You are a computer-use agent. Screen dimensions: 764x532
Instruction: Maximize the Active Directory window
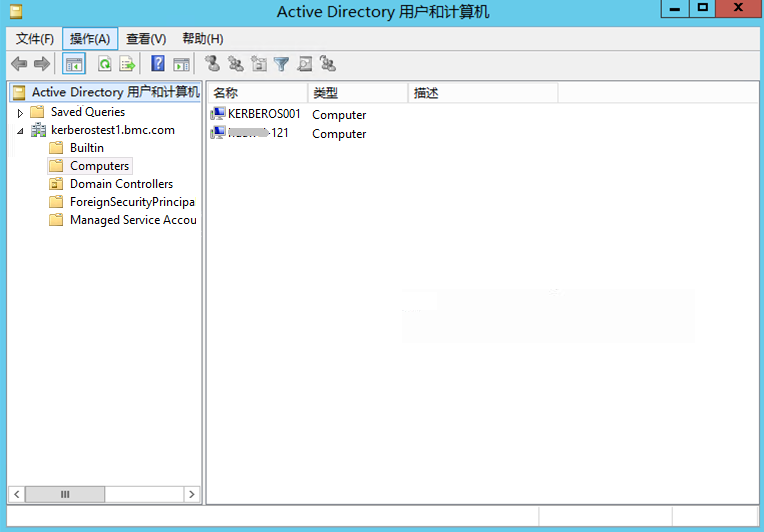point(702,8)
